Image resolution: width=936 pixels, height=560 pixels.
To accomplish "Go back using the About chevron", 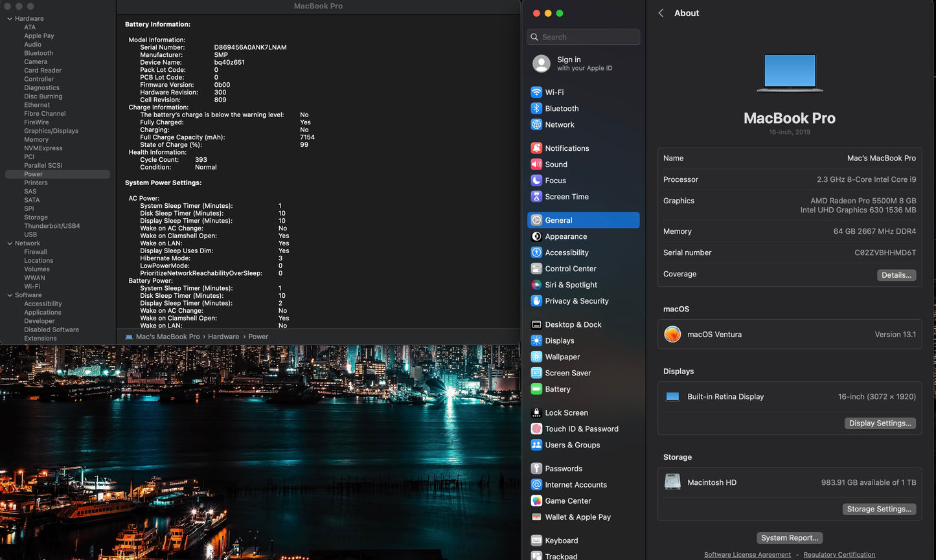I will (x=661, y=13).
